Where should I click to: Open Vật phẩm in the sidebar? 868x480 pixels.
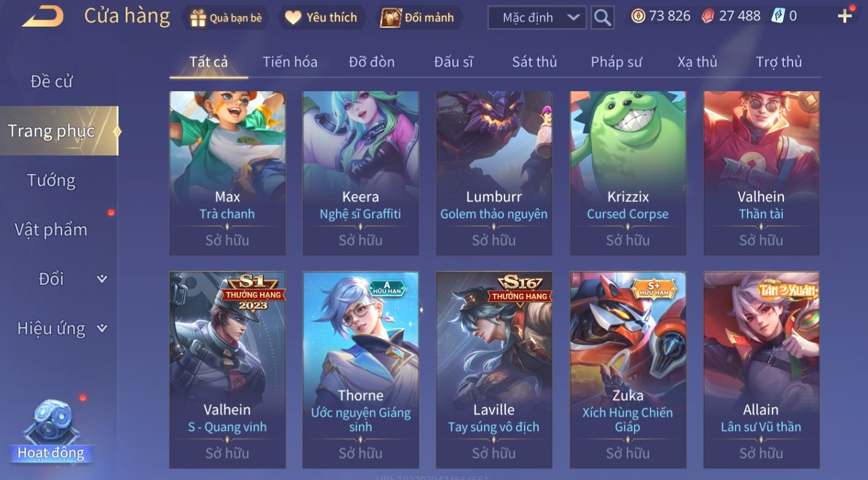pyautogui.click(x=51, y=230)
